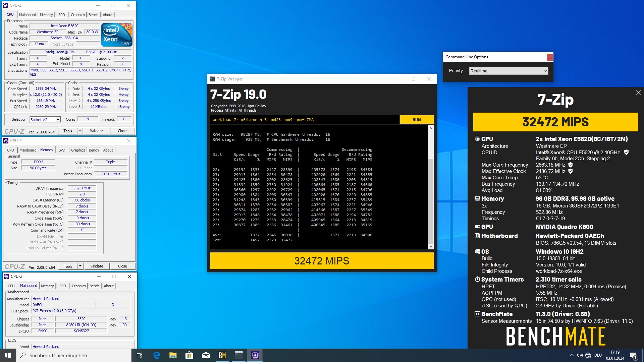Click the BENCHMATE logo at panel bottom

tap(555, 336)
